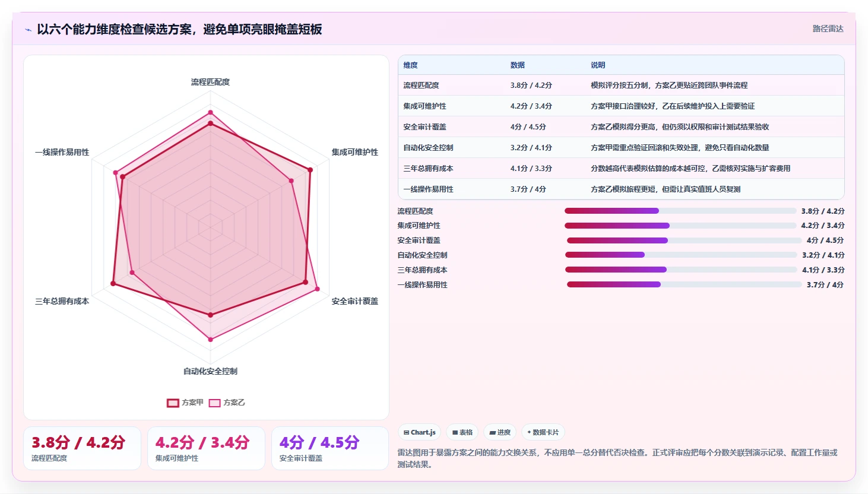
Task: Toggle the 方案甲 legend swatch
Action: tap(173, 403)
